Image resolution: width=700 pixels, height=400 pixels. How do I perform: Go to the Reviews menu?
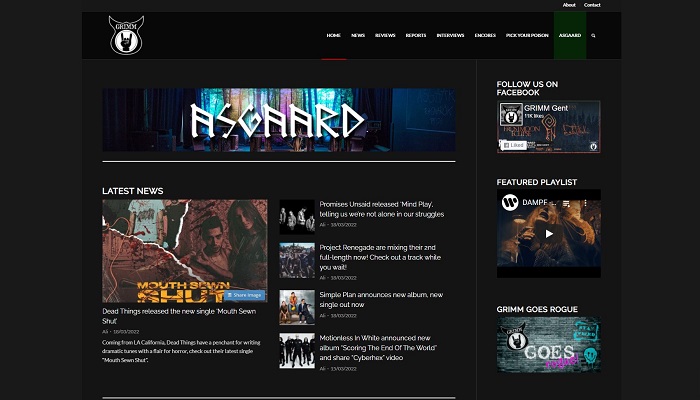pos(385,35)
